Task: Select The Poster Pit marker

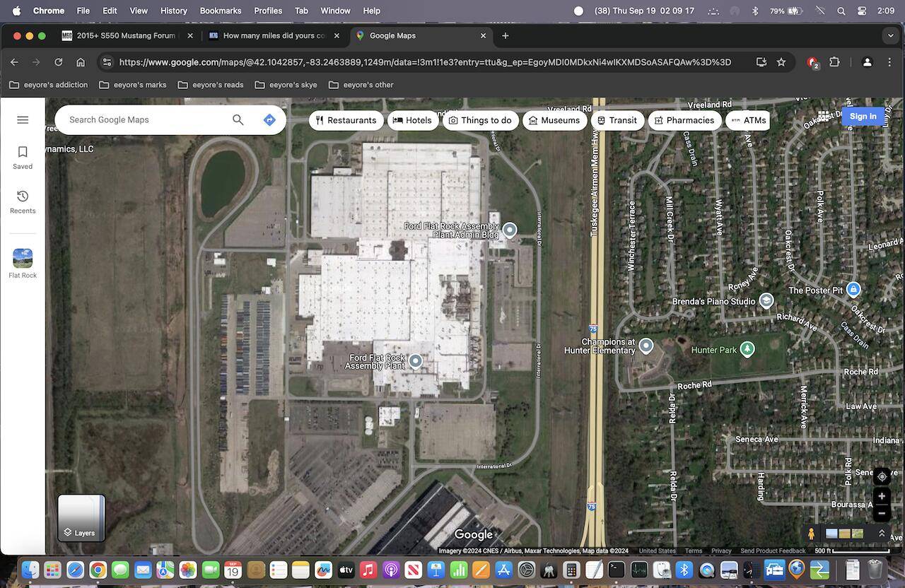Action: [x=853, y=289]
